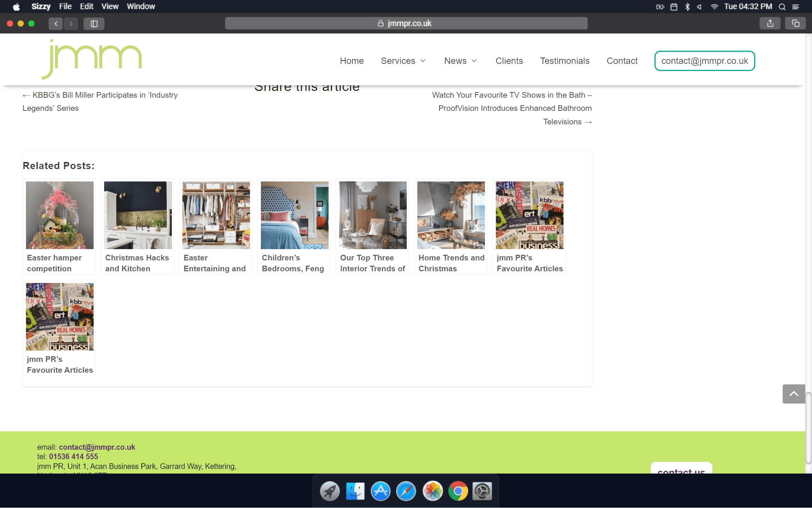This screenshot has width=812, height=508.
Task: Click the scroll-to-top arrow button
Action: [794, 394]
